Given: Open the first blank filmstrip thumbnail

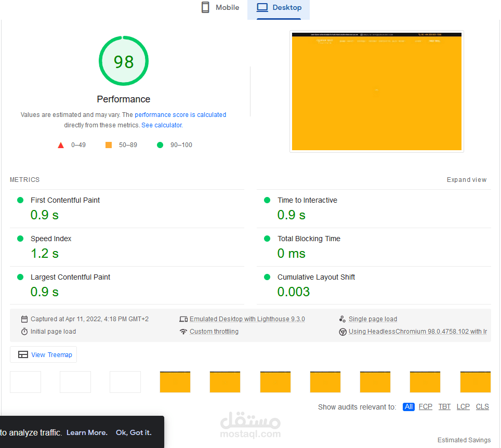Looking at the screenshot, I should coord(25,382).
